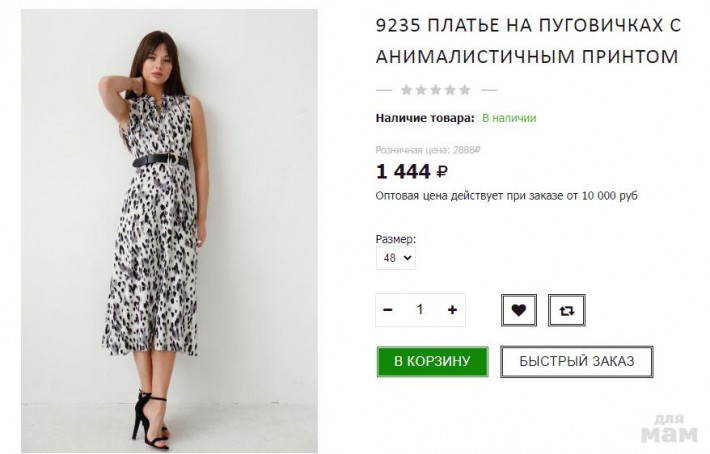Click the wholesale price note text

tap(506, 196)
